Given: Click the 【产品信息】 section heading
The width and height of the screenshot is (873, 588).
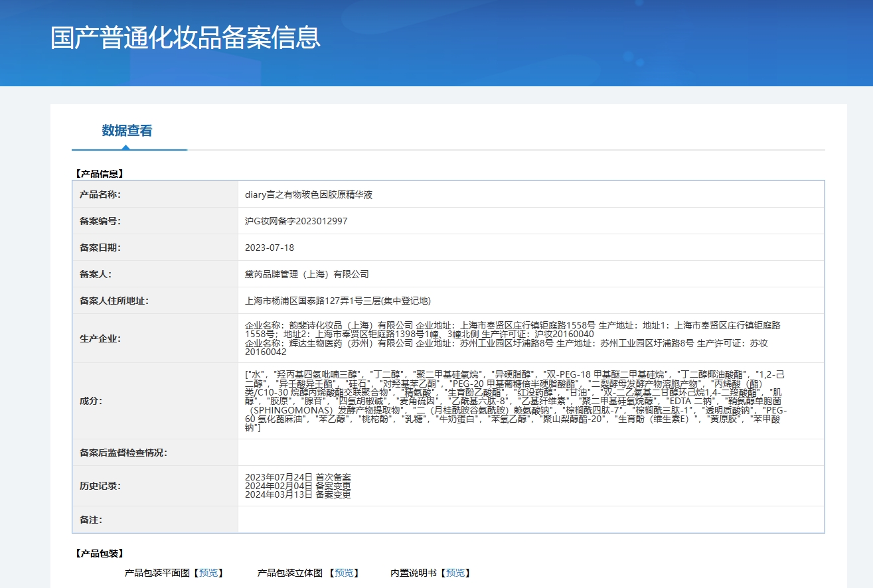Looking at the screenshot, I should (99, 174).
